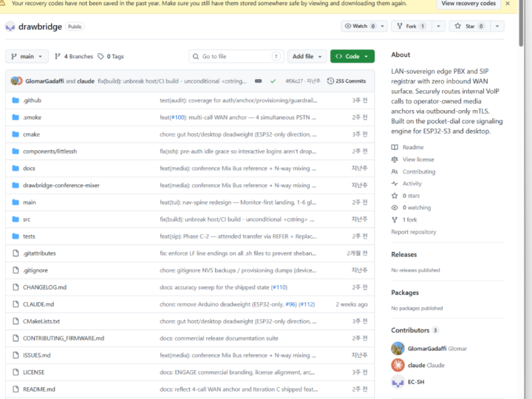Open issue #100 link in .smoke commit

point(178,117)
